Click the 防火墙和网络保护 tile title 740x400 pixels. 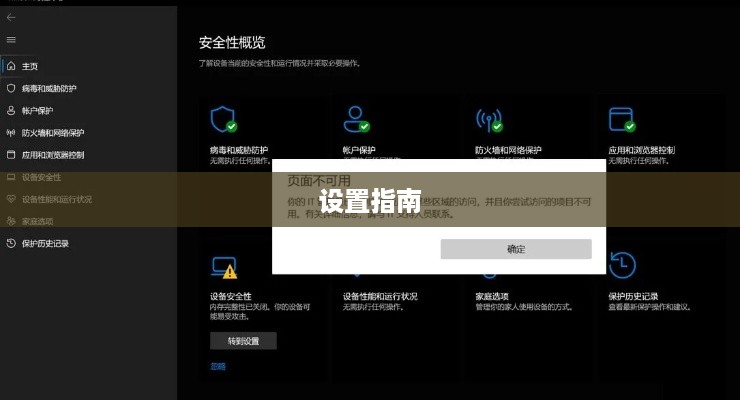tap(508, 150)
